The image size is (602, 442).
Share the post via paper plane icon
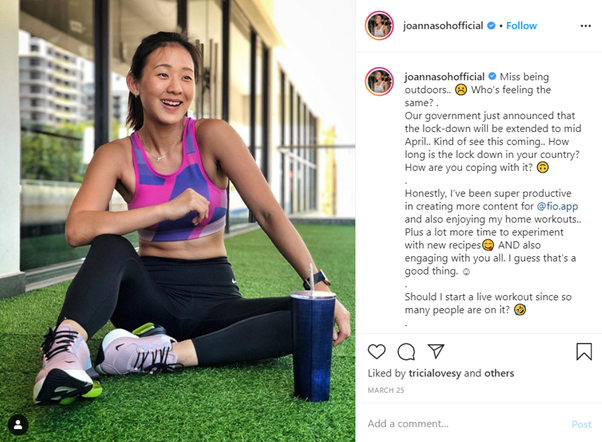pos(436,351)
